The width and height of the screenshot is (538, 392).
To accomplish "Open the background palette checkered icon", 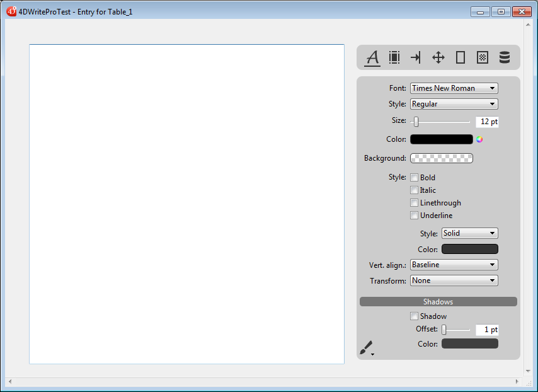I will click(483, 57).
